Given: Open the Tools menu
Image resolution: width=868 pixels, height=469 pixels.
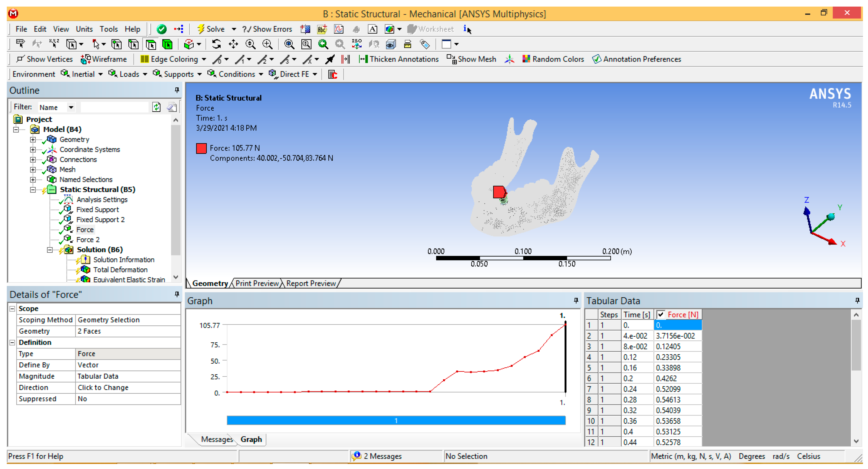Looking at the screenshot, I should point(108,29).
